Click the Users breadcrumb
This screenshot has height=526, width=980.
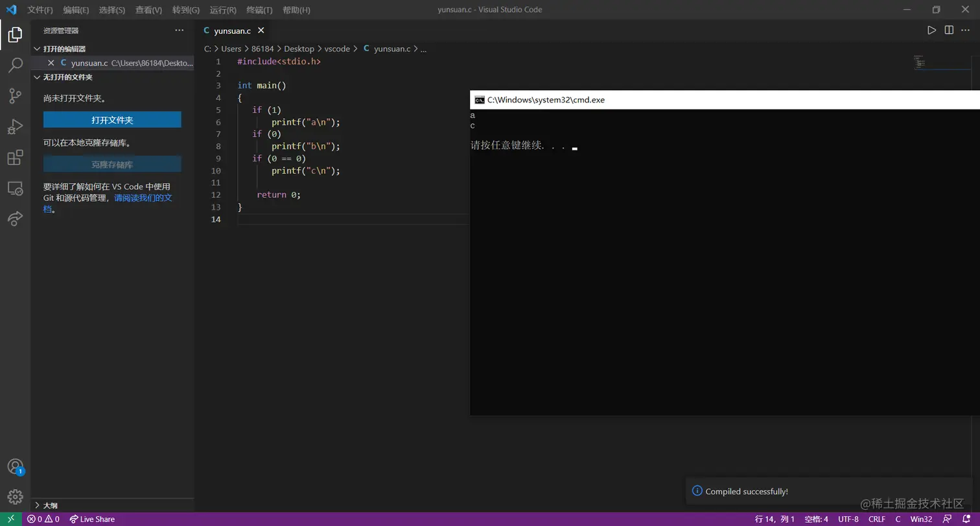point(231,49)
